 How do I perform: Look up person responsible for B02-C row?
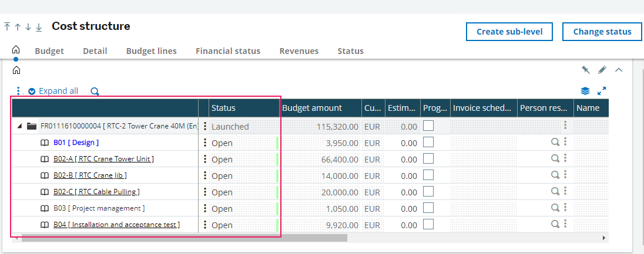click(x=555, y=191)
